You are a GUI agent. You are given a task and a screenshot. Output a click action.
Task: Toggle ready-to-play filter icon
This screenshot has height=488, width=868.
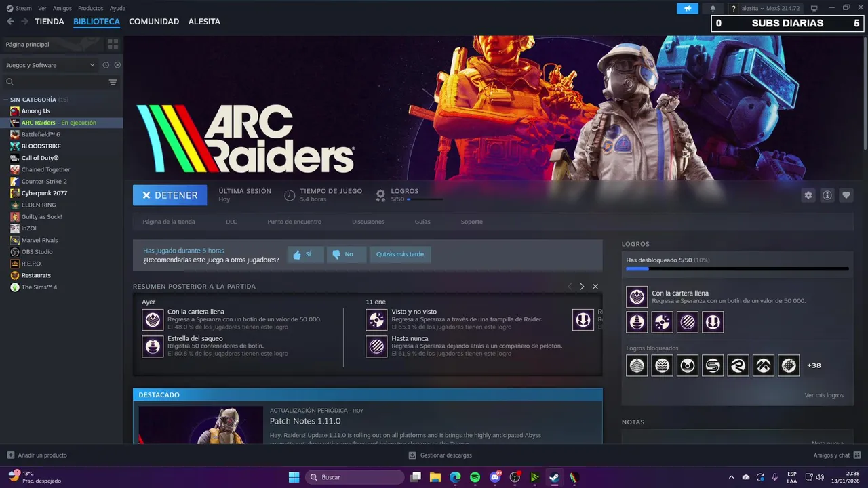point(117,65)
